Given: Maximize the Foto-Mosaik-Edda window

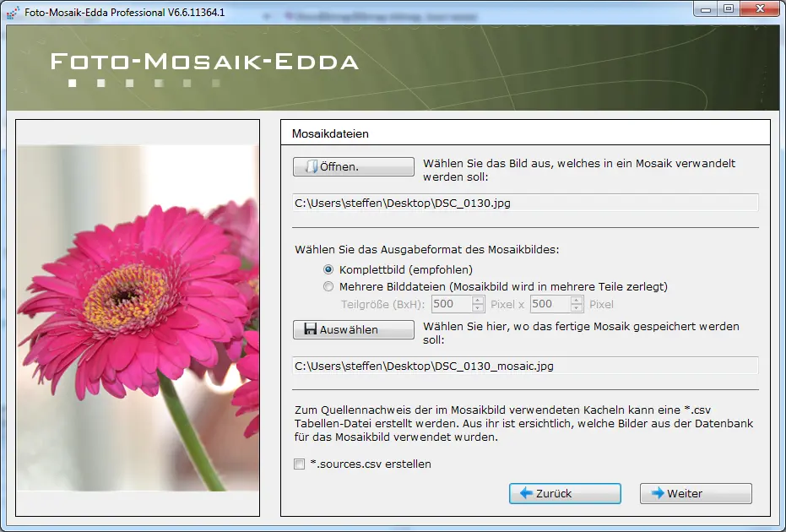Looking at the screenshot, I should (729, 9).
